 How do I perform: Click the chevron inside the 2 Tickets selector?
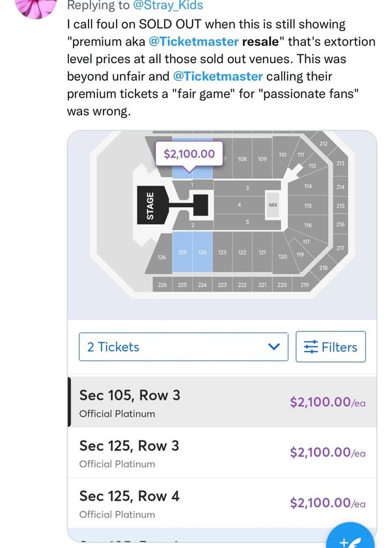point(273,347)
